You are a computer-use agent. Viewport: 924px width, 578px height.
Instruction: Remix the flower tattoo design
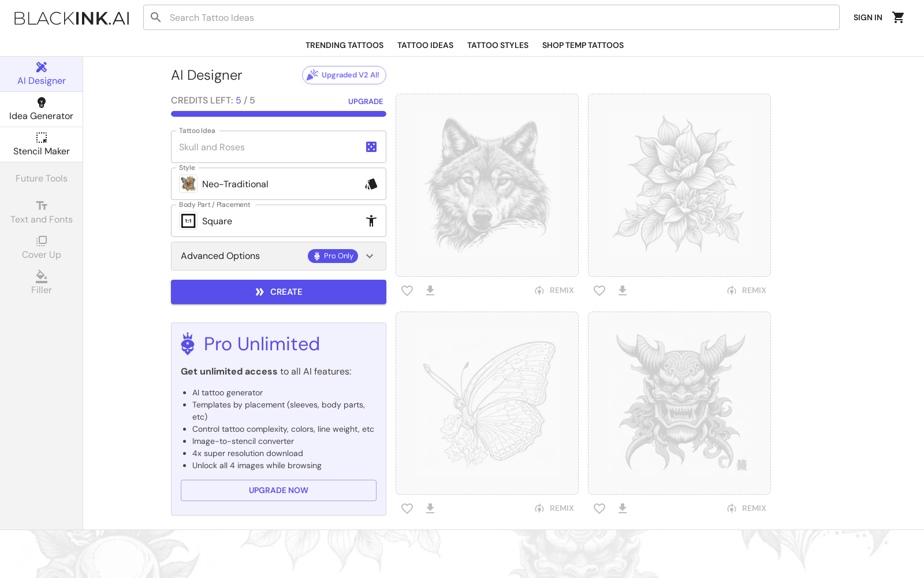tap(747, 290)
